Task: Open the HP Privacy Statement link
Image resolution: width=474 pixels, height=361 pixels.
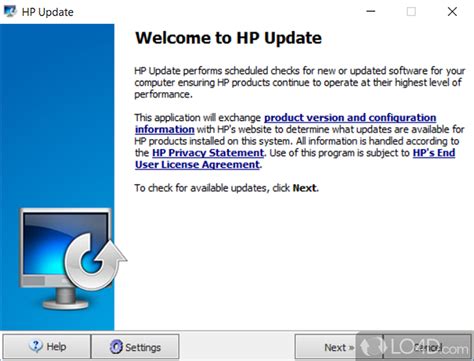Action: (208, 153)
